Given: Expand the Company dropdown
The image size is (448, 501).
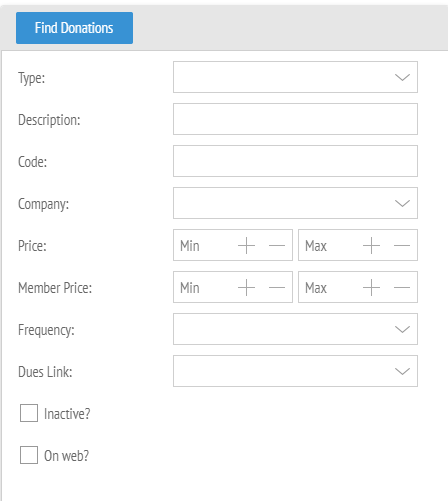Looking at the screenshot, I should [295, 203].
